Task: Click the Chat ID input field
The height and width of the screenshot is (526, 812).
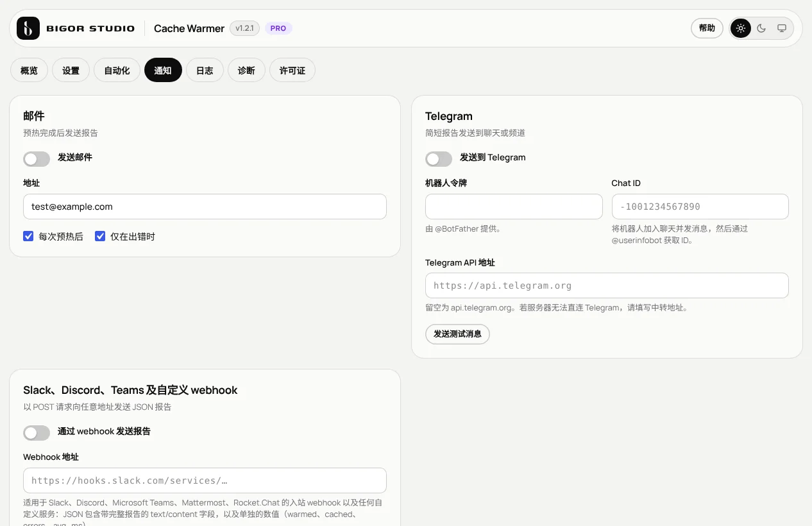Action: [700, 207]
